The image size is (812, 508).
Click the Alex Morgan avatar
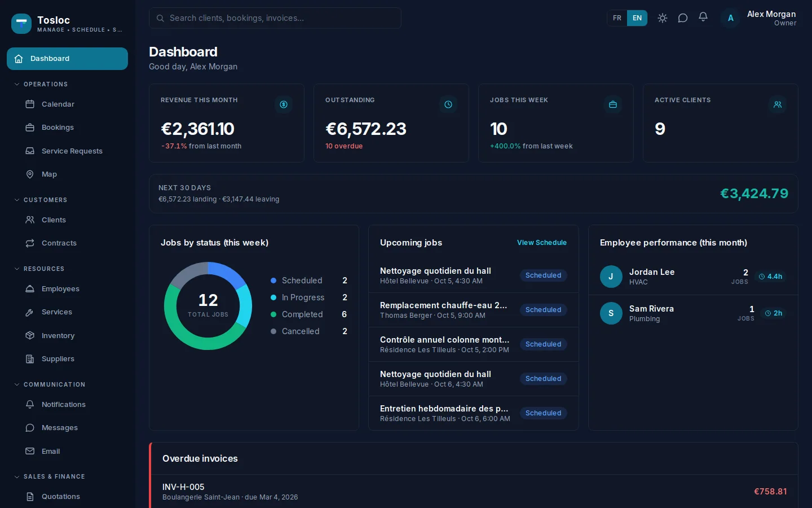click(730, 18)
